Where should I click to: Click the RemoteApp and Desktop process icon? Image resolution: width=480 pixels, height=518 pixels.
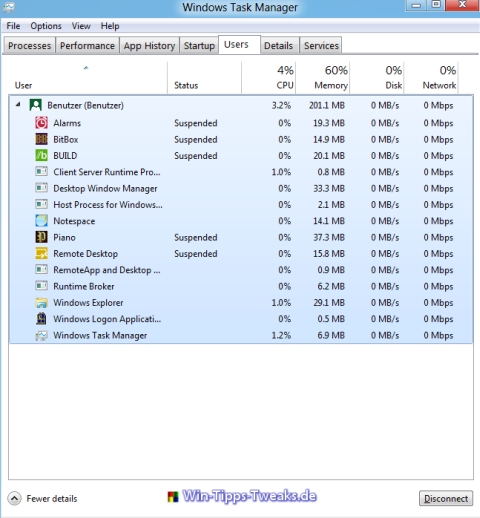pos(41,269)
